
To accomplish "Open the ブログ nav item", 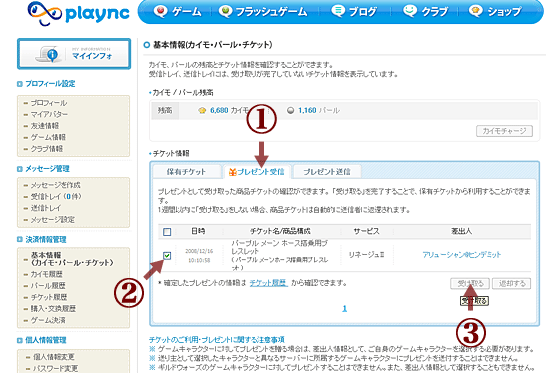I will point(354,12).
